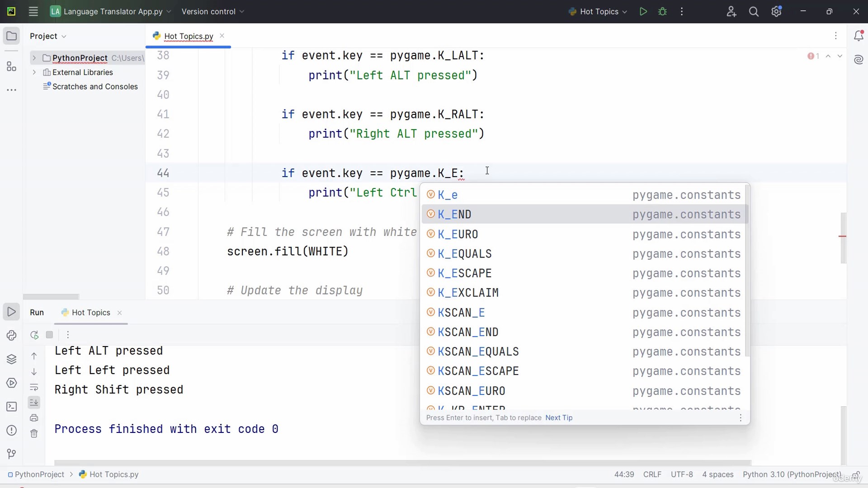Choose K_ESCAPE completion suggestion
The image size is (868, 488).
click(584, 273)
